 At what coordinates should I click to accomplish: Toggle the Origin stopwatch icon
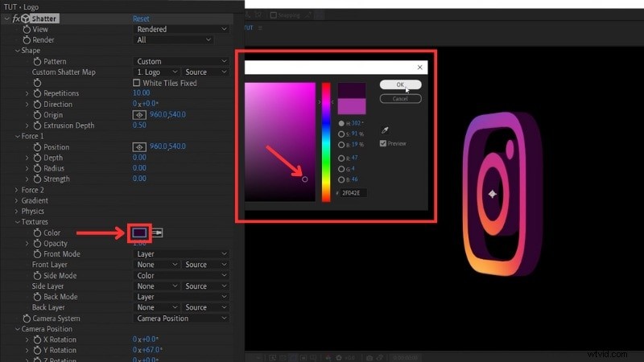(37, 115)
